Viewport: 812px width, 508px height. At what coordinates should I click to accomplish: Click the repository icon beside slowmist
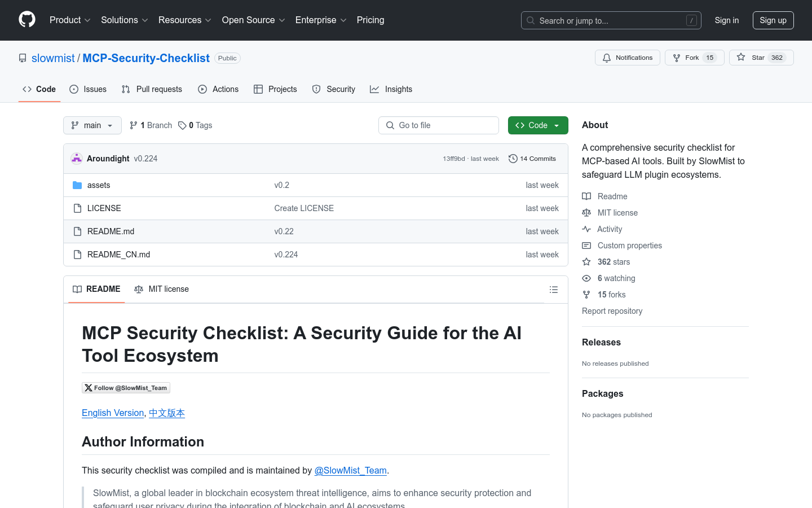coord(23,58)
